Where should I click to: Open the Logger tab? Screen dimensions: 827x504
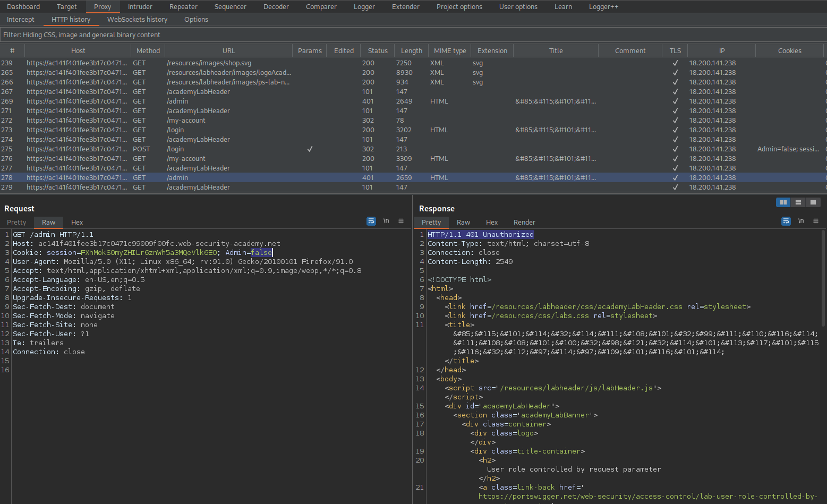(364, 6)
